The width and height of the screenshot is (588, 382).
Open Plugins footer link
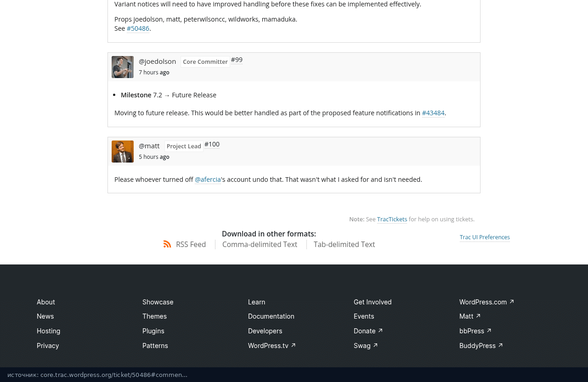[153, 331]
